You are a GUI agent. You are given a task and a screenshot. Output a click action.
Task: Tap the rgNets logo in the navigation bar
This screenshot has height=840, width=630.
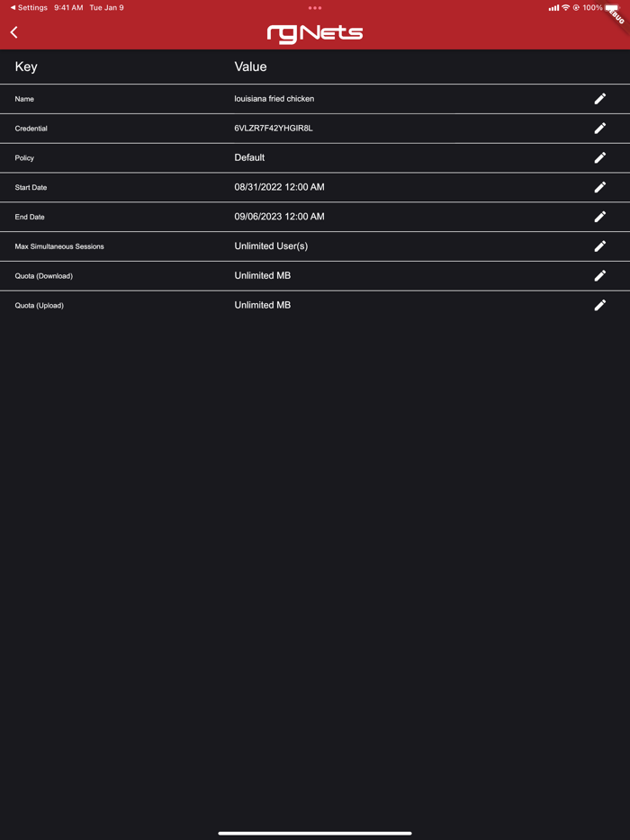(x=314, y=32)
